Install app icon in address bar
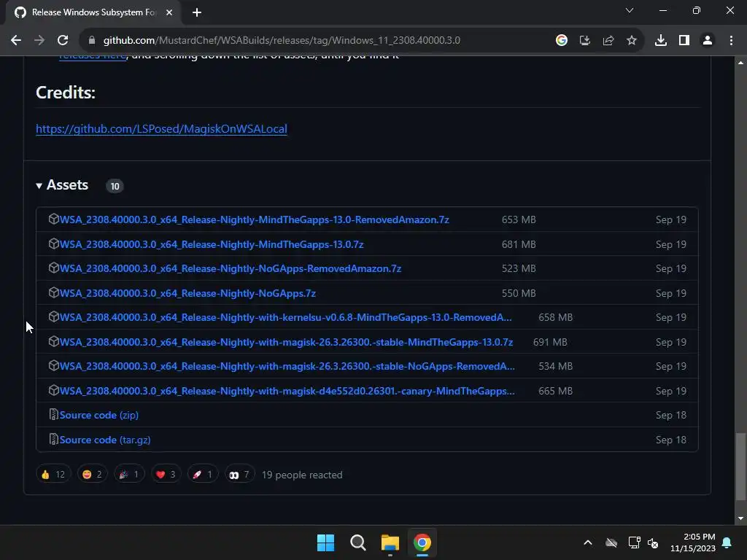 click(585, 41)
